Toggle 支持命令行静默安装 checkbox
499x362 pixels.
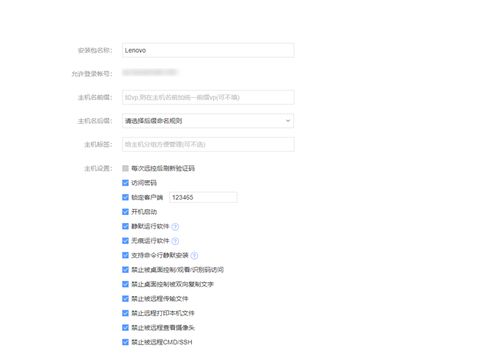tap(125, 255)
